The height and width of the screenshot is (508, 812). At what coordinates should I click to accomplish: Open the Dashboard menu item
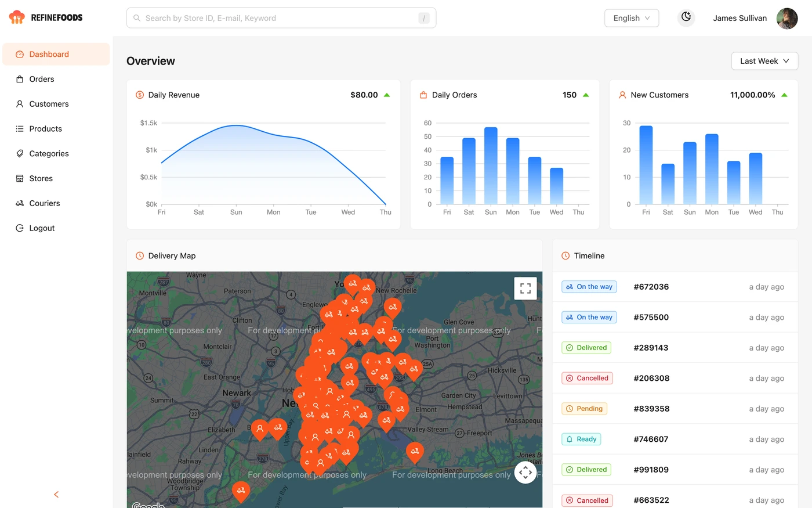click(x=56, y=54)
